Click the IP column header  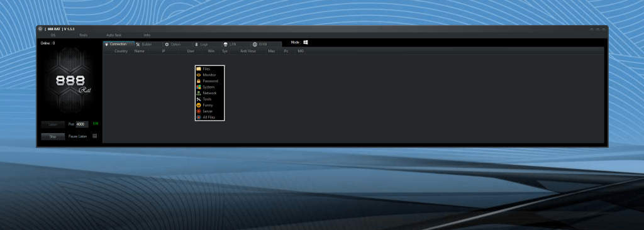(x=164, y=51)
